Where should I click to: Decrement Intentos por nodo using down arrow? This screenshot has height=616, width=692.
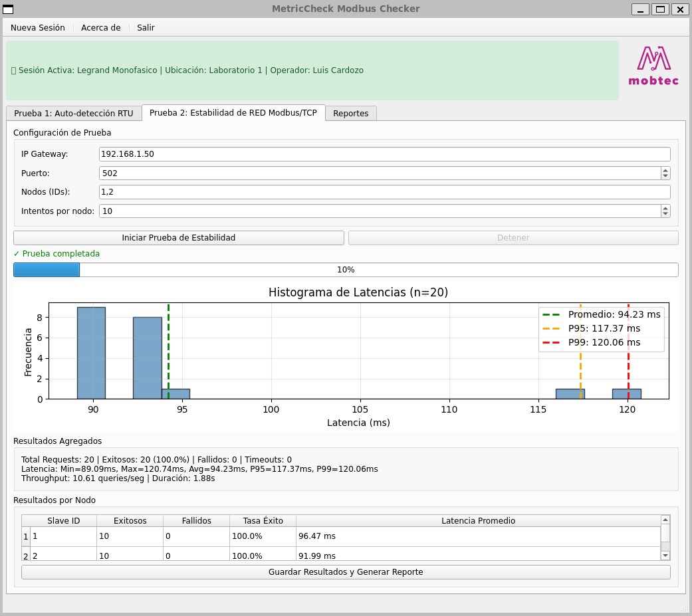pyautogui.click(x=665, y=214)
